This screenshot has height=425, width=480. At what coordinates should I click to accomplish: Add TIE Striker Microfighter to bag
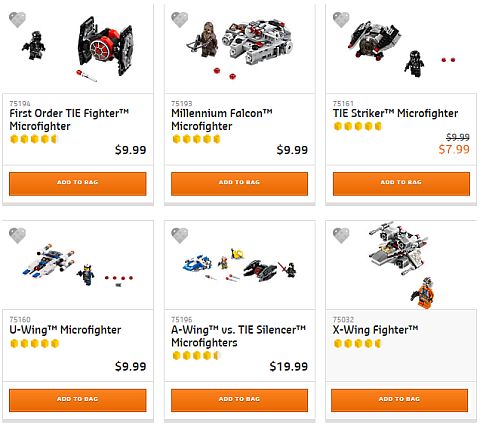point(401,184)
